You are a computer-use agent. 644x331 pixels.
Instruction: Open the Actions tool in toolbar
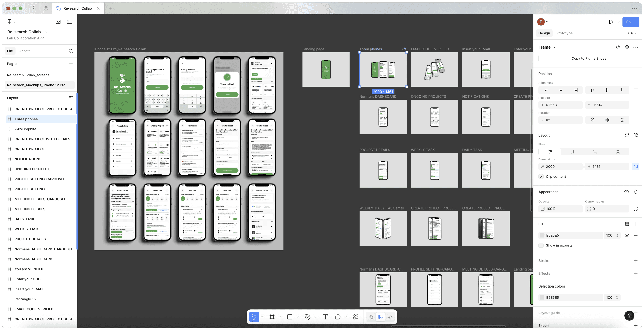coord(356,317)
